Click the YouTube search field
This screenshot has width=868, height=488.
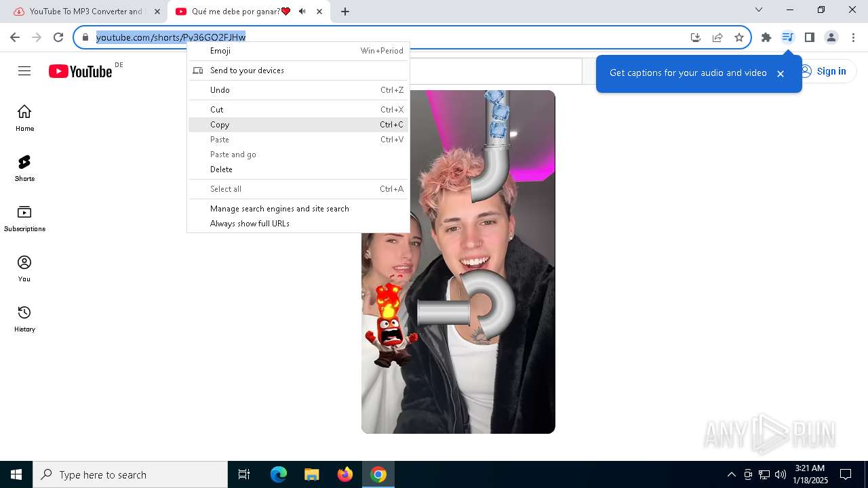[x=496, y=71]
